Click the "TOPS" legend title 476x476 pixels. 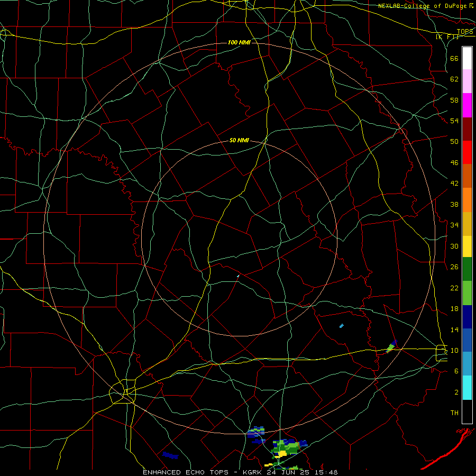point(465,32)
